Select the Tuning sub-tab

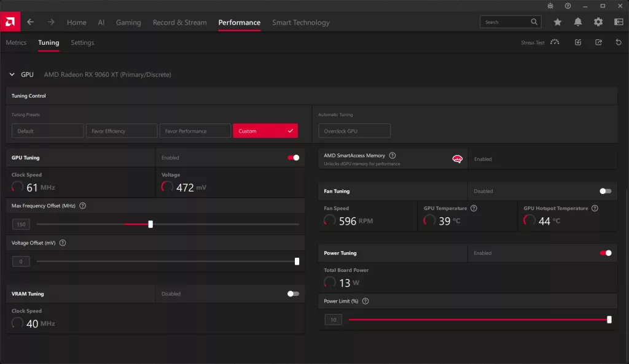click(x=49, y=42)
